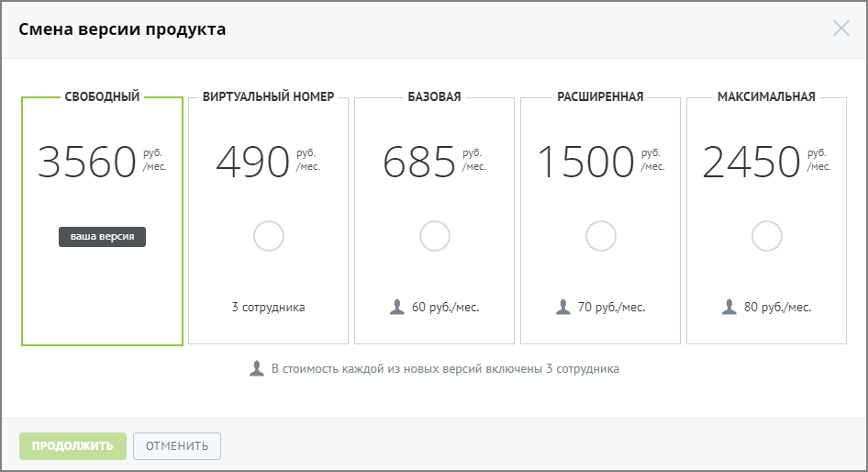868x472 pixels.
Task: Click the person icon next to 80 руб./мес.
Action: [729, 307]
